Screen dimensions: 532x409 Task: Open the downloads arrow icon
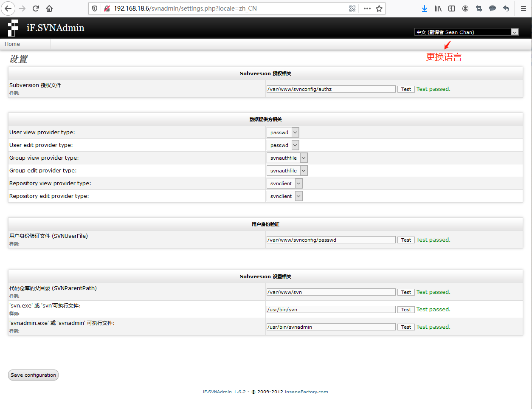pos(425,8)
